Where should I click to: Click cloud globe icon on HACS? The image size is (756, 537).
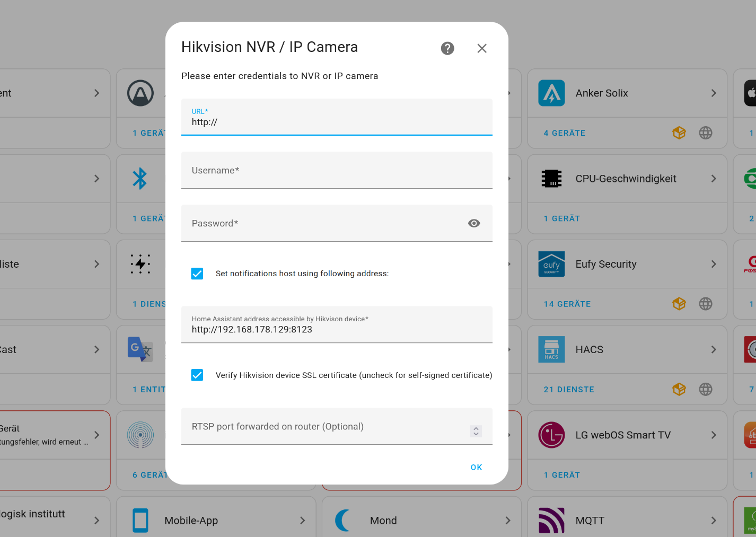pyautogui.click(x=706, y=390)
